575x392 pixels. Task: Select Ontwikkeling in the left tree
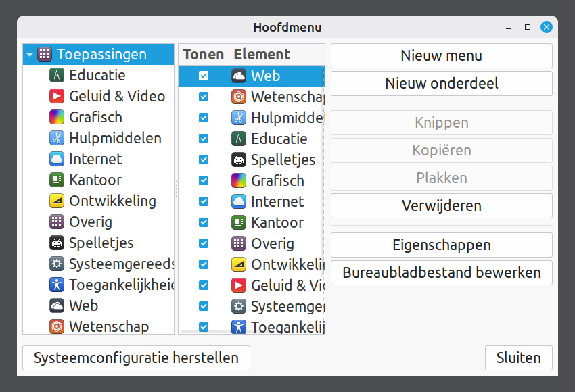pyautogui.click(x=112, y=201)
